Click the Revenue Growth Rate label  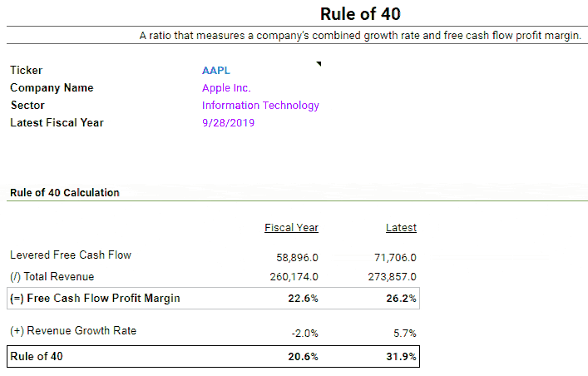[73, 330]
